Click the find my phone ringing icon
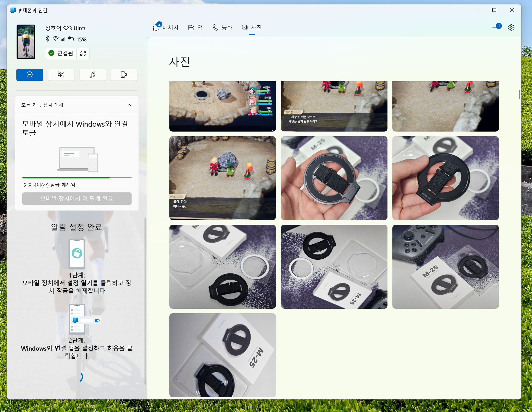 point(124,75)
